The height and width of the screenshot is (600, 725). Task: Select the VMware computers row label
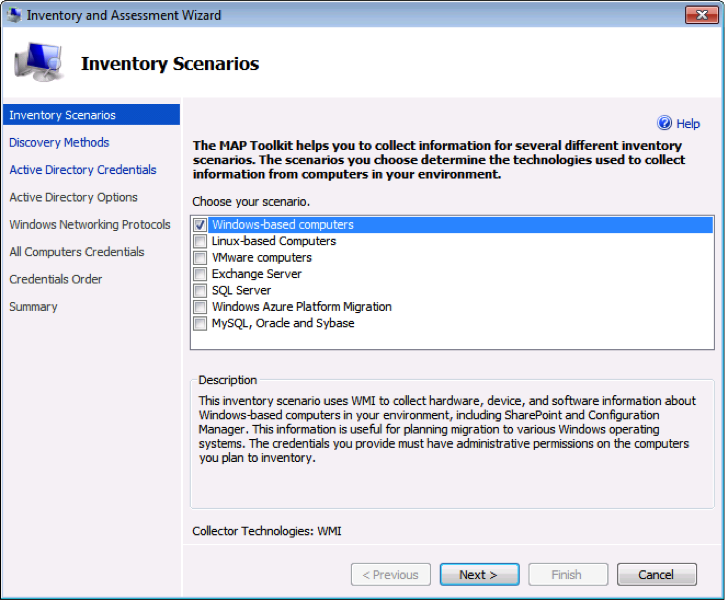[x=262, y=257]
